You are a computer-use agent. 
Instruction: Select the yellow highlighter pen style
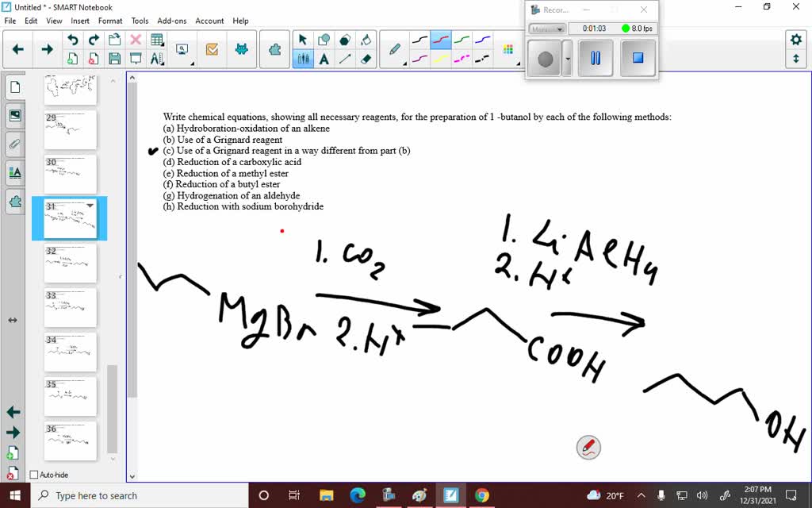click(x=442, y=58)
